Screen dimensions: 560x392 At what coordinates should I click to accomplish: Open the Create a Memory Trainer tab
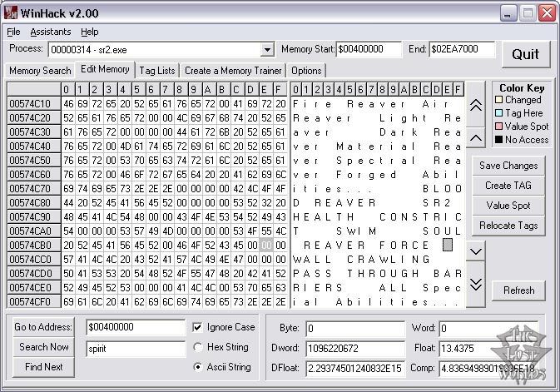[x=233, y=71]
